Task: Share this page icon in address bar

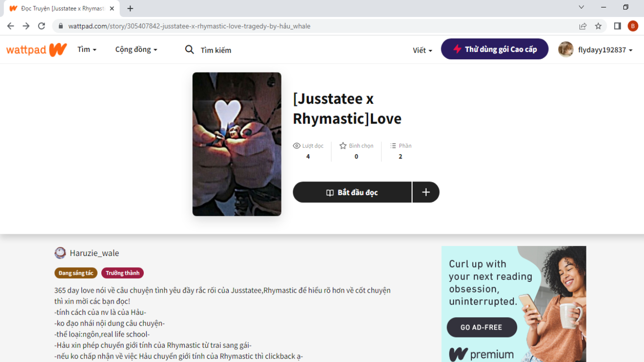Action: [583, 26]
